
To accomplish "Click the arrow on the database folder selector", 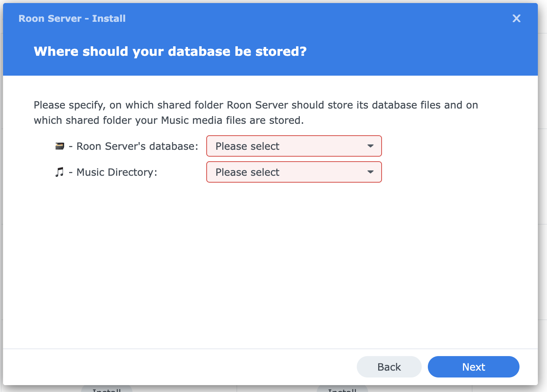I will 370,146.
